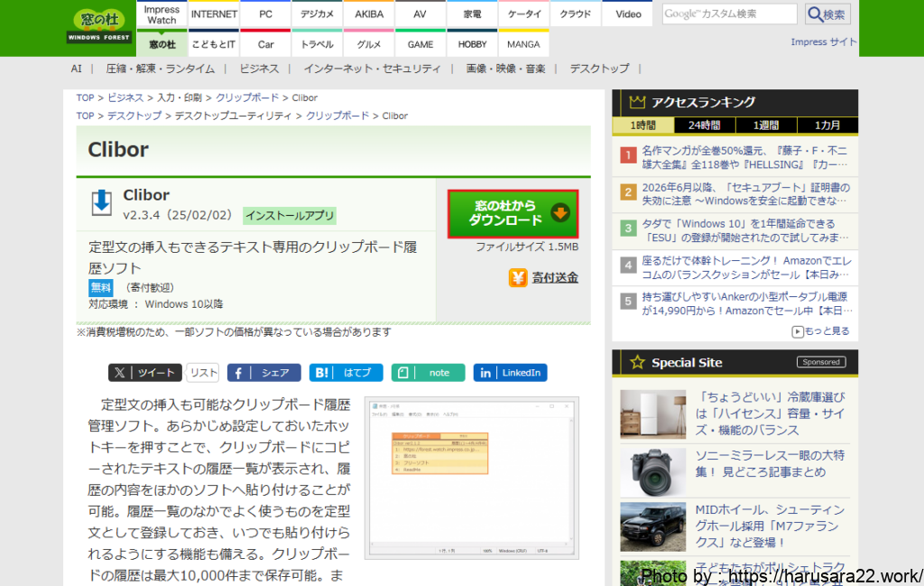The width and height of the screenshot is (924, 586).
Task: Open the Clibor screenshot thumbnail
Action: point(471,477)
